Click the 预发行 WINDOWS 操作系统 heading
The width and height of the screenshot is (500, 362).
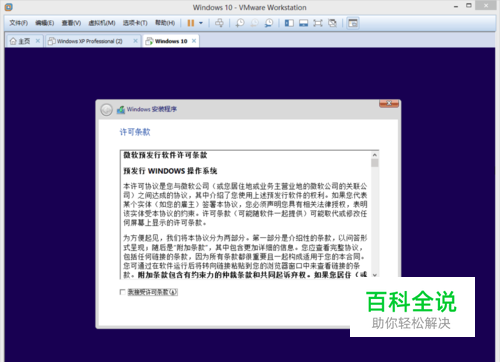(x=170, y=171)
